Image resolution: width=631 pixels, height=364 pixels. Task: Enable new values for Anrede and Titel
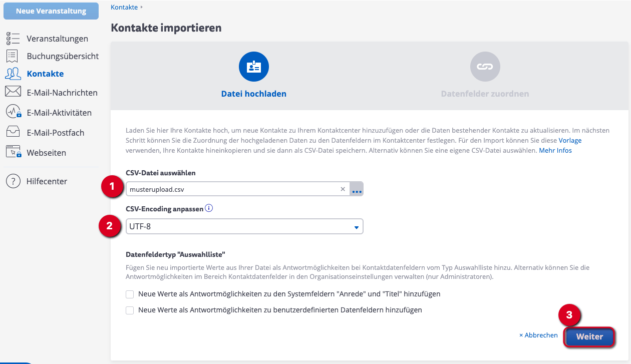pyautogui.click(x=130, y=294)
